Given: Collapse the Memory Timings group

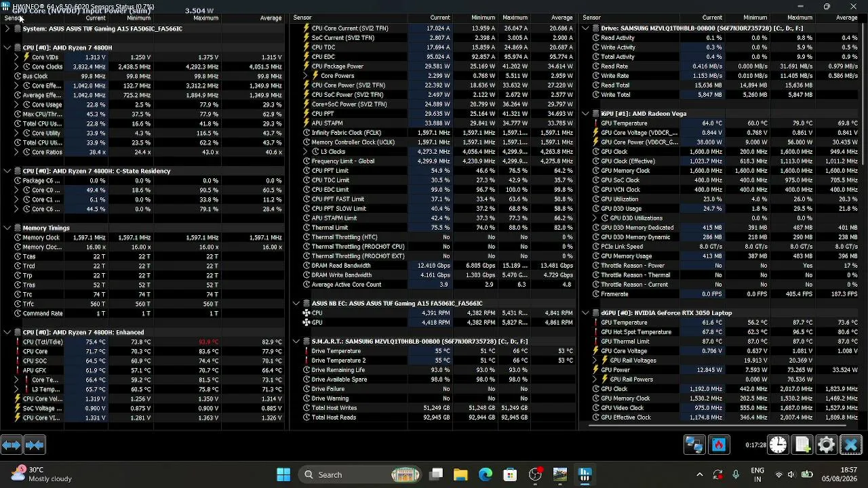Looking at the screenshot, I should [7, 228].
